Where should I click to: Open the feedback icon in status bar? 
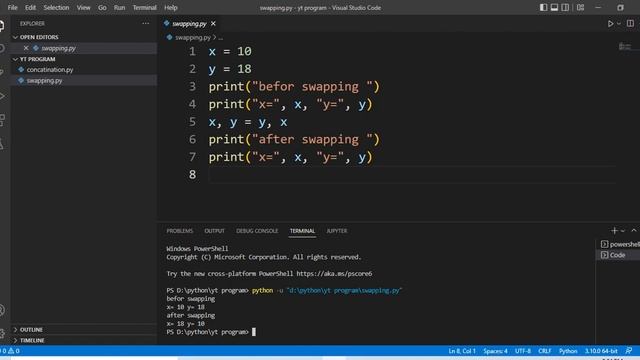[x=629, y=351]
